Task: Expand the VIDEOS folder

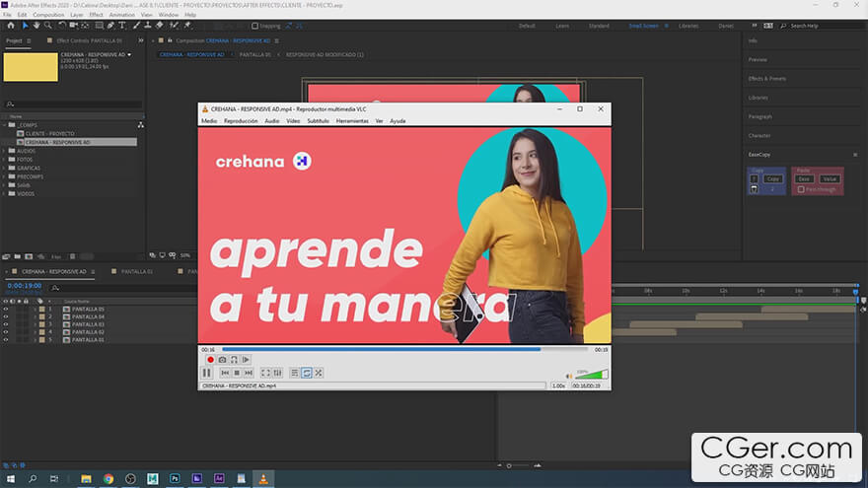Action: tap(4, 193)
